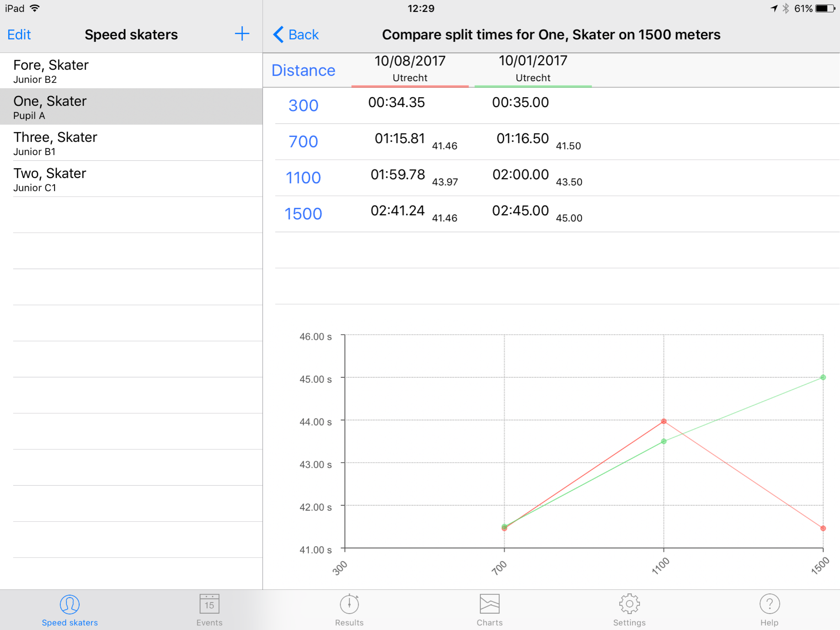Tap the 45.00 lap time
840x630 pixels.
click(x=569, y=218)
